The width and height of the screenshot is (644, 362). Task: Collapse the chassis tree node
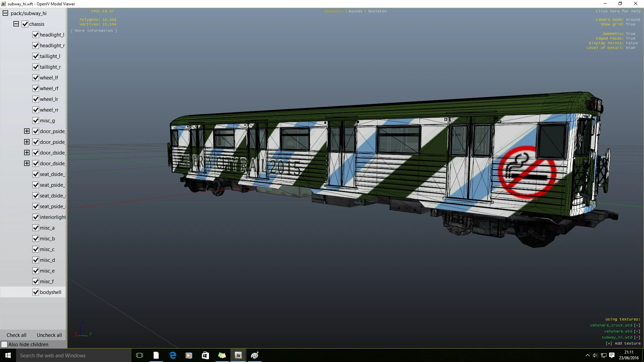16,24
